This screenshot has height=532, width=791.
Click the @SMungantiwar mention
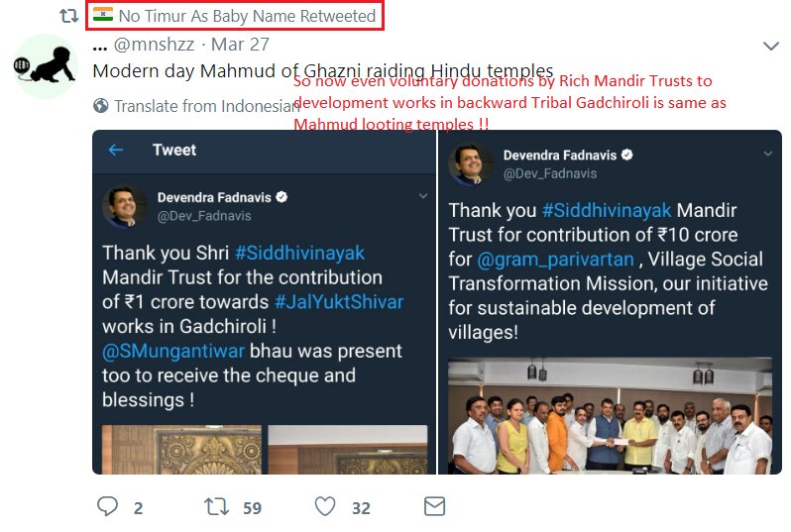(173, 351)
